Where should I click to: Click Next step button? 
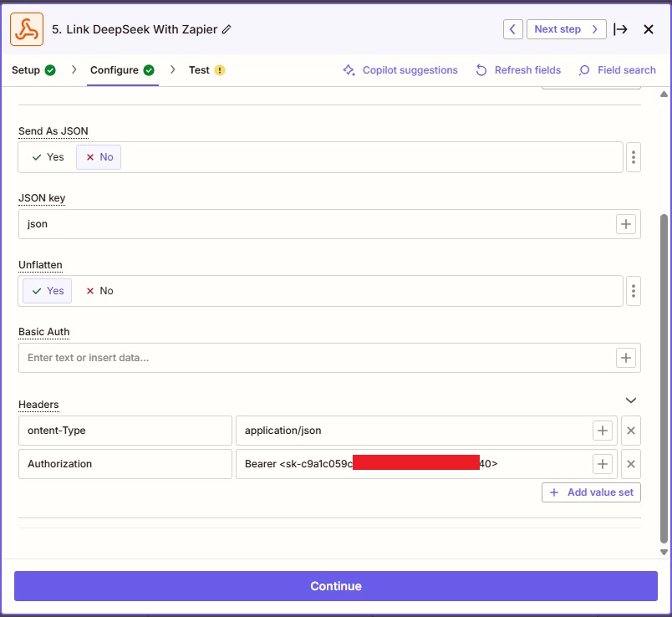[x=566, y=29]
